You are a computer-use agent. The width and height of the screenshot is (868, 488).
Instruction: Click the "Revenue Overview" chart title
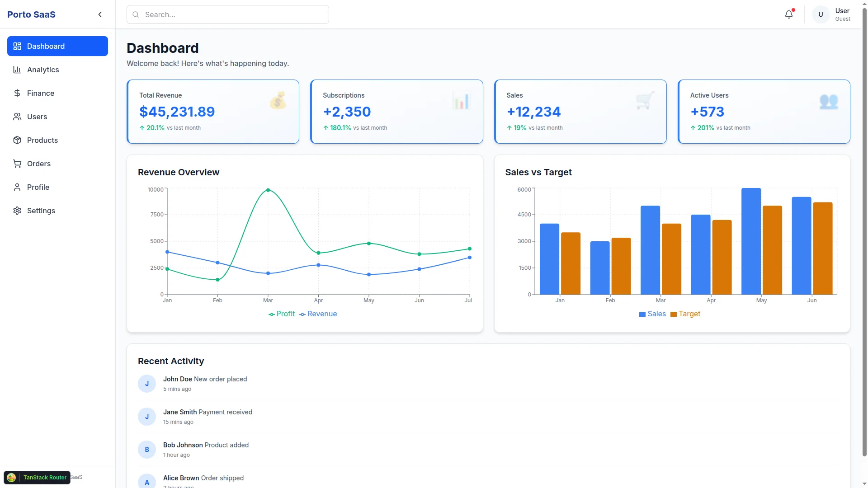(x=179, y=172)
